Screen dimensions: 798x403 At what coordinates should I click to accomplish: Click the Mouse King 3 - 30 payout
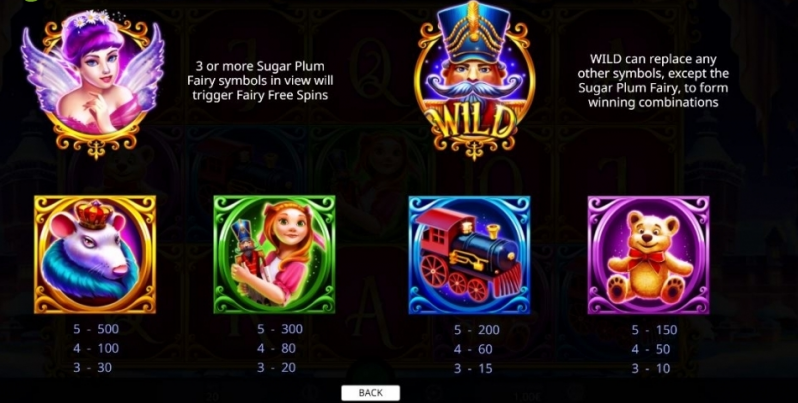[x=92, y=367]
